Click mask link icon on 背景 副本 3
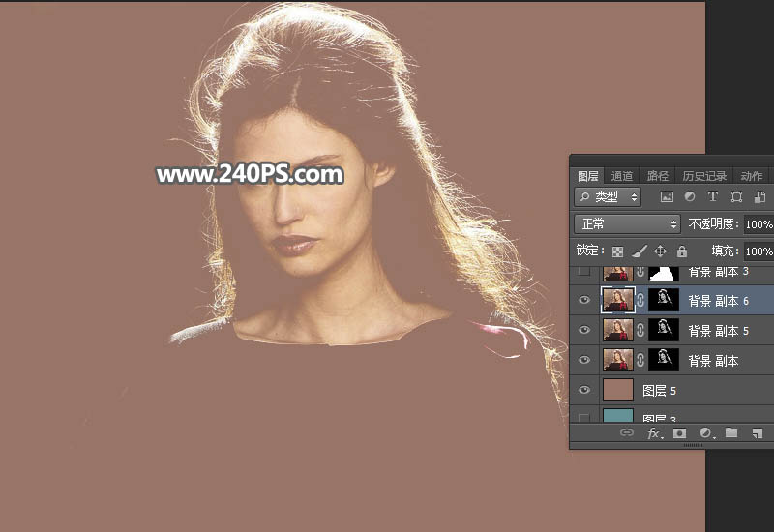The image size is (774, 532). (x=640, y=272)
